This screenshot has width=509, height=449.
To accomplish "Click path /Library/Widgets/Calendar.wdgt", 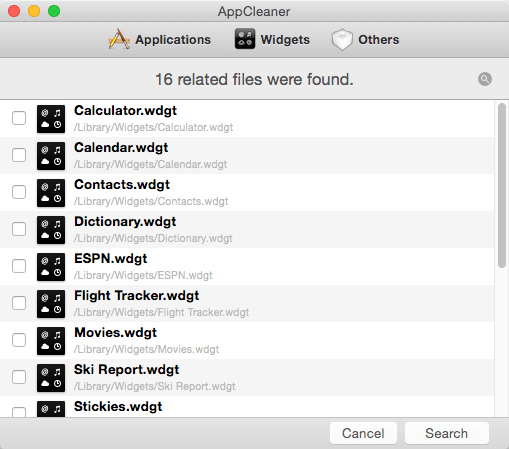I will 150,164.
